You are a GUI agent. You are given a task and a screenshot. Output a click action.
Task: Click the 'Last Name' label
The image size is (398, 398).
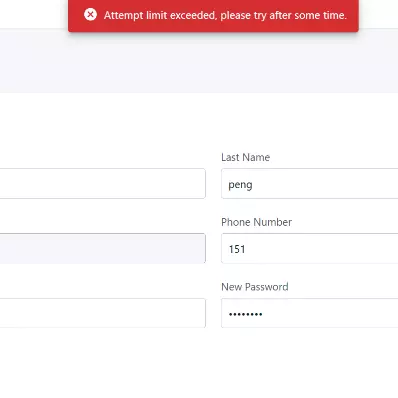coord(246,157)
